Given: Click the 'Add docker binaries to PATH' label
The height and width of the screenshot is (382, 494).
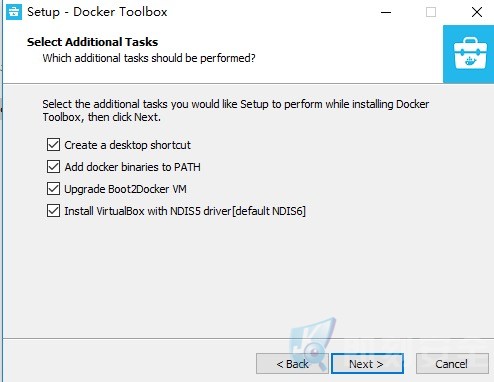Looking at the screenshot, I should (132, 167).
